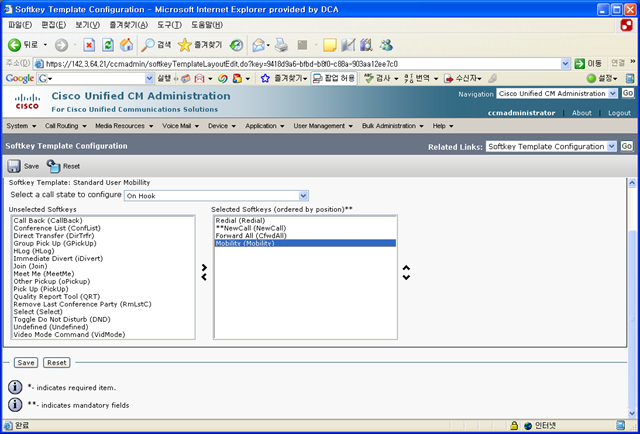640x434 pixels.
Task: Open the Search magnifier toolbar button
Action: point(156,45)
